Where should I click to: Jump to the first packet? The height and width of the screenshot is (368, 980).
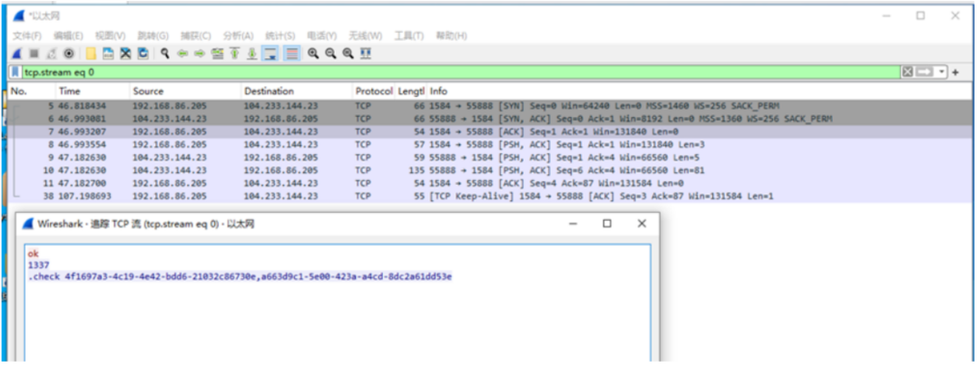point(235,53)
